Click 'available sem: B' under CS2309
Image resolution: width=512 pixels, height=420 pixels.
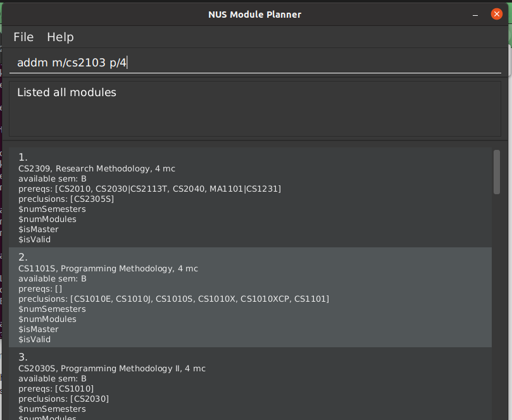click(53, 179)
